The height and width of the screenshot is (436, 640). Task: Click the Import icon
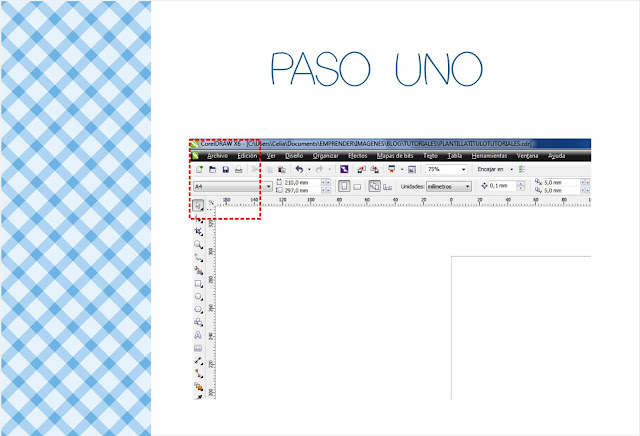click(361, 169)
